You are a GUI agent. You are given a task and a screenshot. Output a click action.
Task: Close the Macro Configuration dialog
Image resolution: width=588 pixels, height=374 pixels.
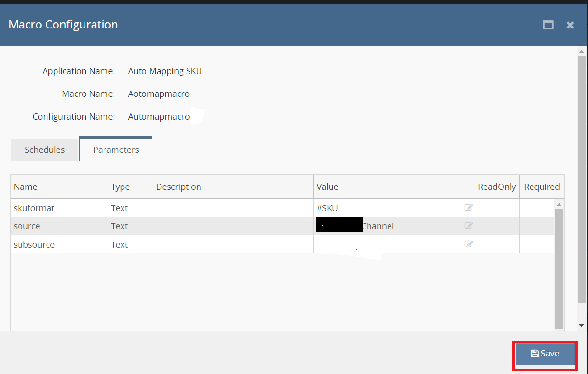tap(570, 25)
